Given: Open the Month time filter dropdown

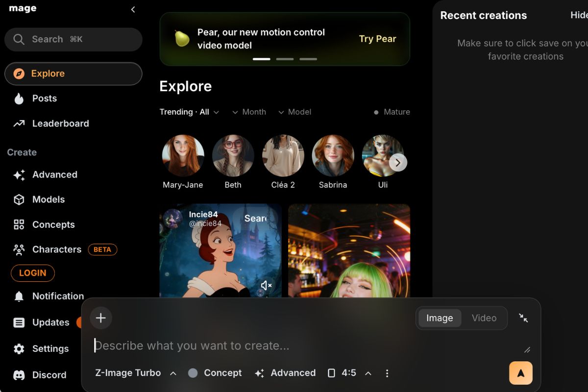Looking at the screenshot, I should 249,112.
